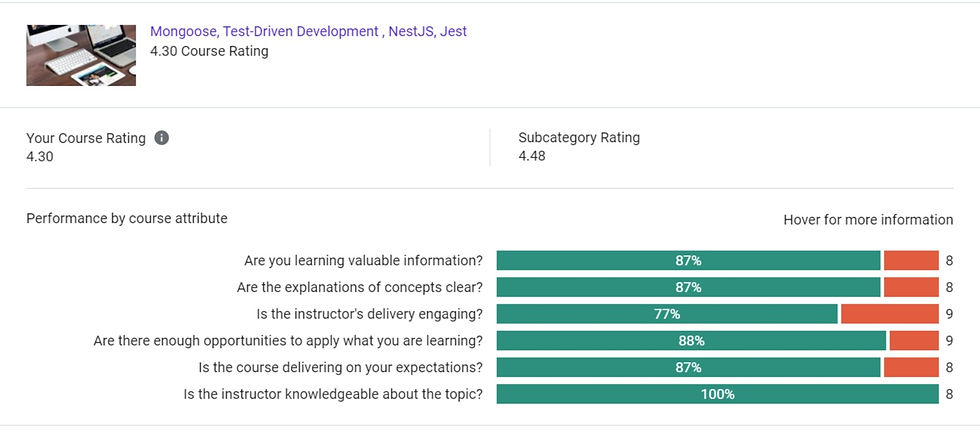This screenshot has height=438, width=980.
Task: Click the green 88% opportunities to apply bar
Action: 691,340
